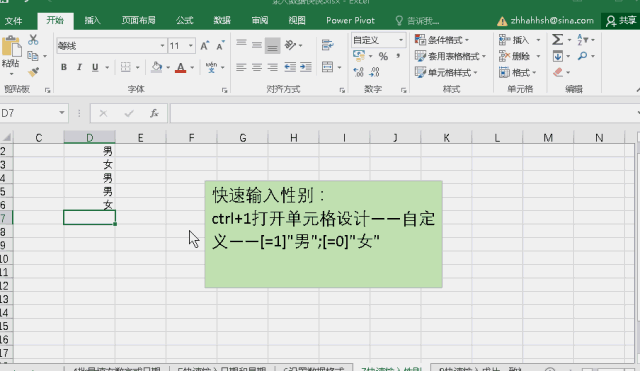
Task: Click in the formula bar
Action: click(x=404, y=113)
